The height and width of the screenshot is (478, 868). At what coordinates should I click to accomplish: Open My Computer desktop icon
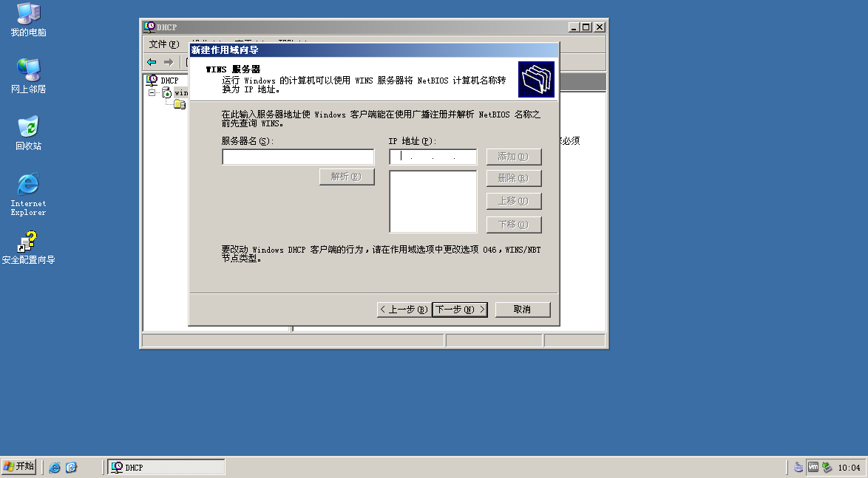coord(28,20)
